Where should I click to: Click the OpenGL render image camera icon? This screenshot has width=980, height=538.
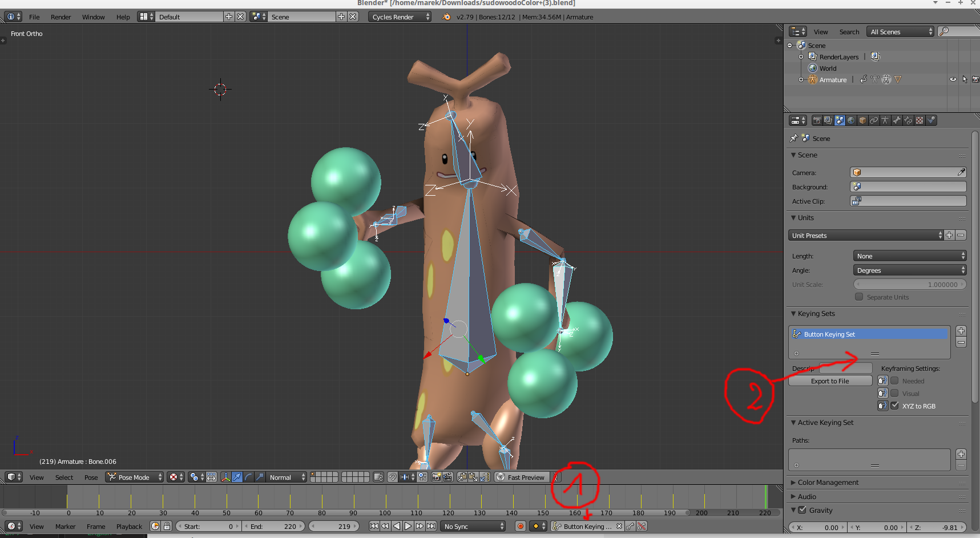tap(436, 477)
